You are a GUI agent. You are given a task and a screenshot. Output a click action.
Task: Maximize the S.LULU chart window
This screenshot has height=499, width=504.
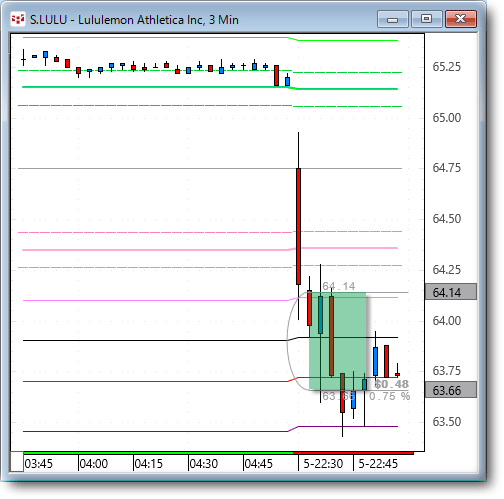coord(426,19)
